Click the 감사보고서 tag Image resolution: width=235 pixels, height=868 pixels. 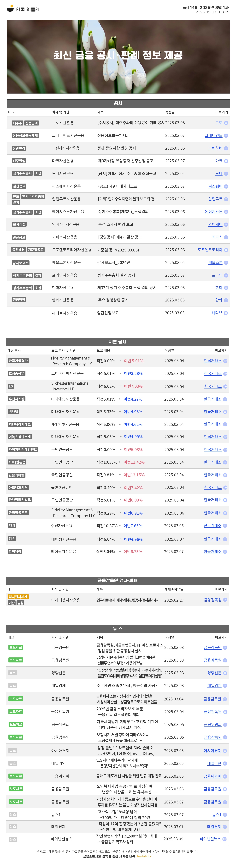coord(21,263)
